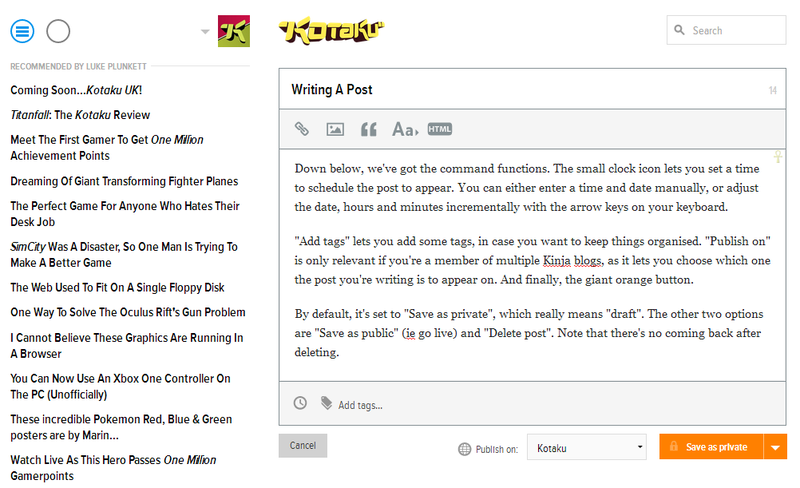The height and width of the screenshot is (488, 800).
Task: Click the empty circle icon beside the menu
Action: click(x=58, y=31)
